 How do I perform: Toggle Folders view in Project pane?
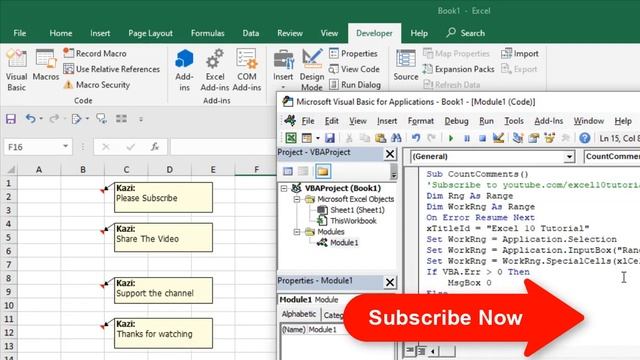(x=322, y=171)
